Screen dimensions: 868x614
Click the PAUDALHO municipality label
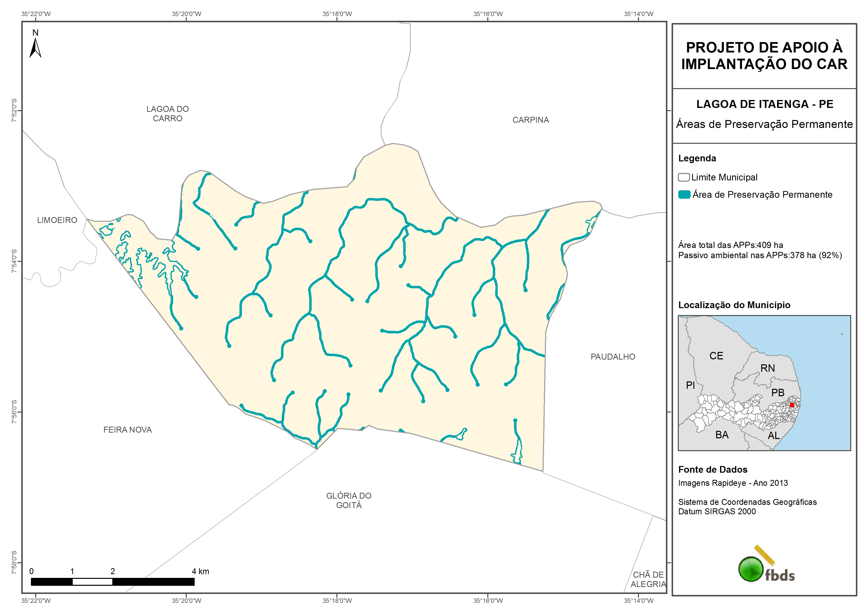tap(613, 357)
